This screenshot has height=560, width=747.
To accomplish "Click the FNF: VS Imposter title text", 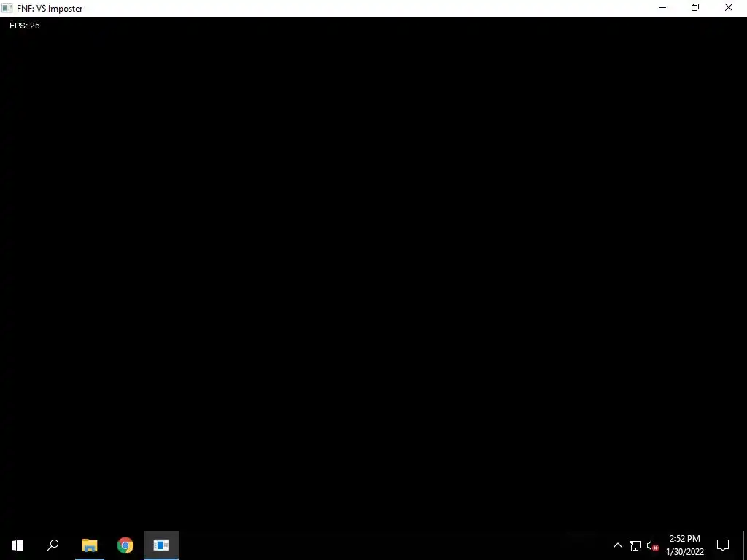I will (50, 9).
